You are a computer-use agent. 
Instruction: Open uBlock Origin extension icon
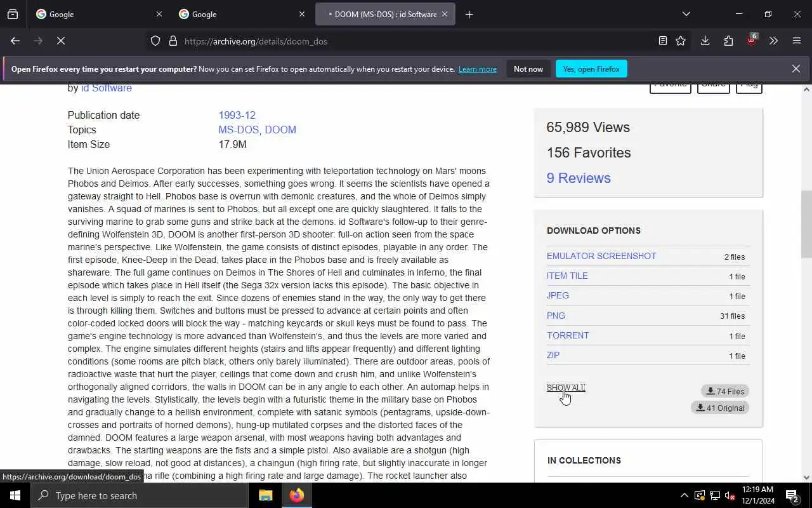[751, 41]
